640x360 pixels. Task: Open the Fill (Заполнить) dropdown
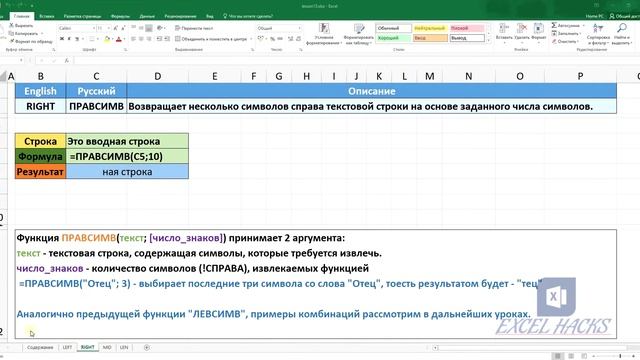(567, 33)
